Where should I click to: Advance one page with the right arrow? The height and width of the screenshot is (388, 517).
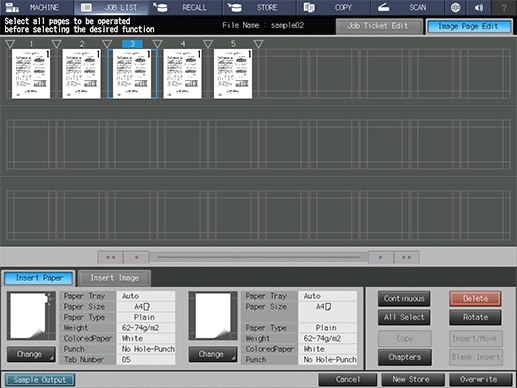point(381,257)
